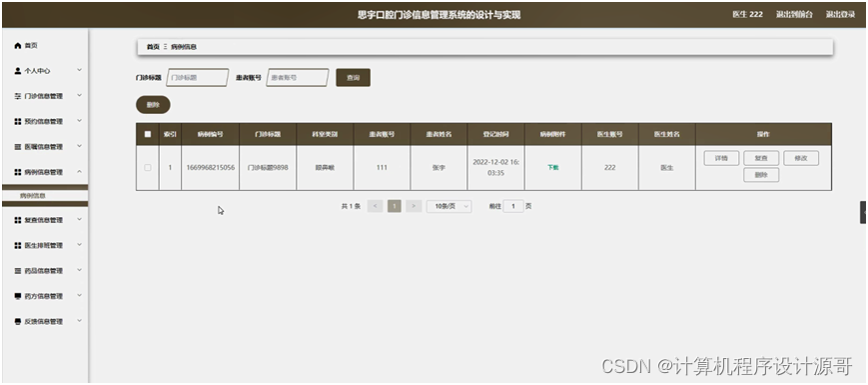The width and height of the screenshot is (868, 385).
Task: Focus the 患者账号 search field
Action: click(x=298, y=78)
